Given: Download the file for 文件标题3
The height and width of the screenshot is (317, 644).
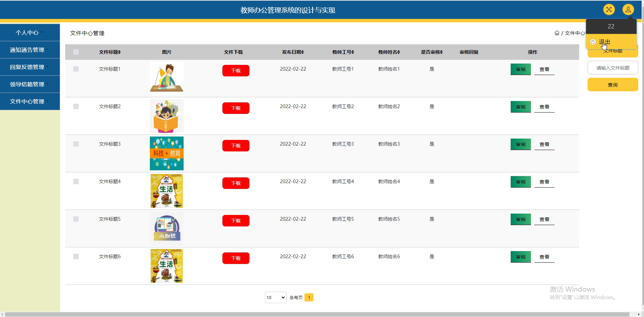Looking at the screenshot, I should (236, 146).
